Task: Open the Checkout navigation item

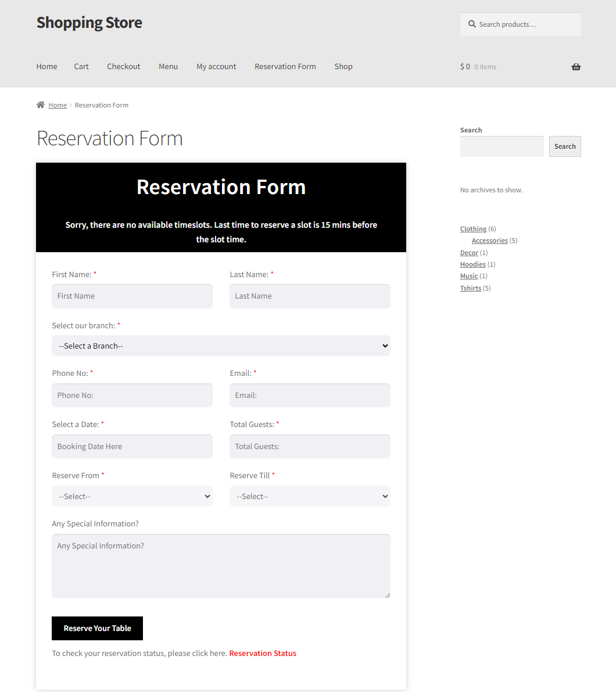Action: [x=124, y=67]
